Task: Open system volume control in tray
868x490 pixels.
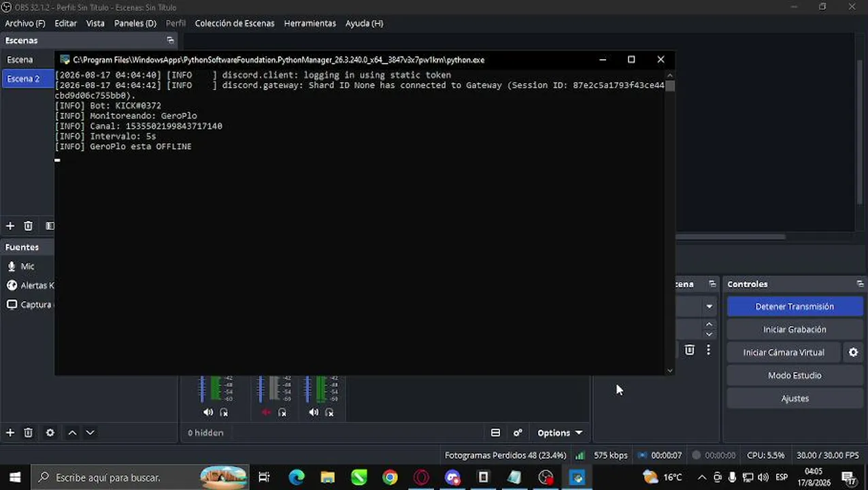Action: [763, 478]
